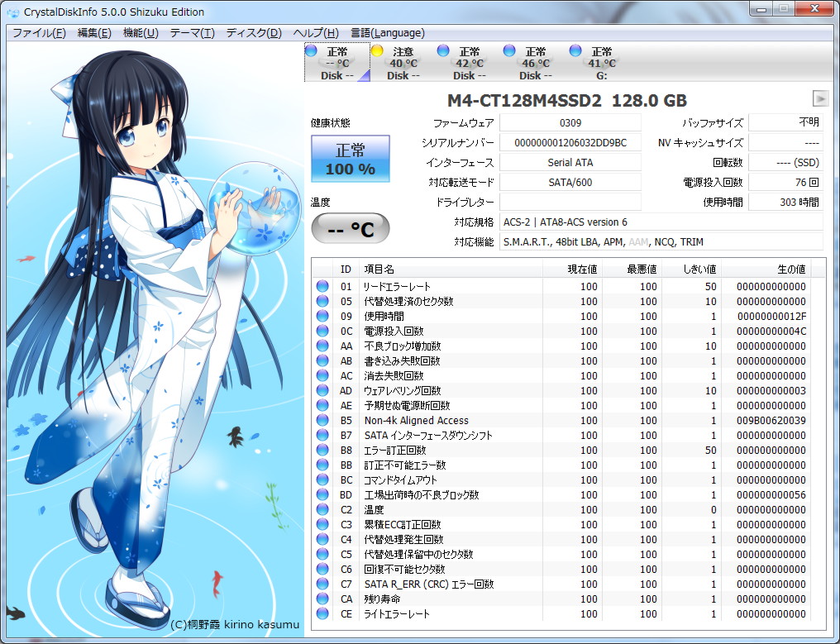840x644 pixels.
Task: Open the 機能(U) menu
Action: [141, 33]
